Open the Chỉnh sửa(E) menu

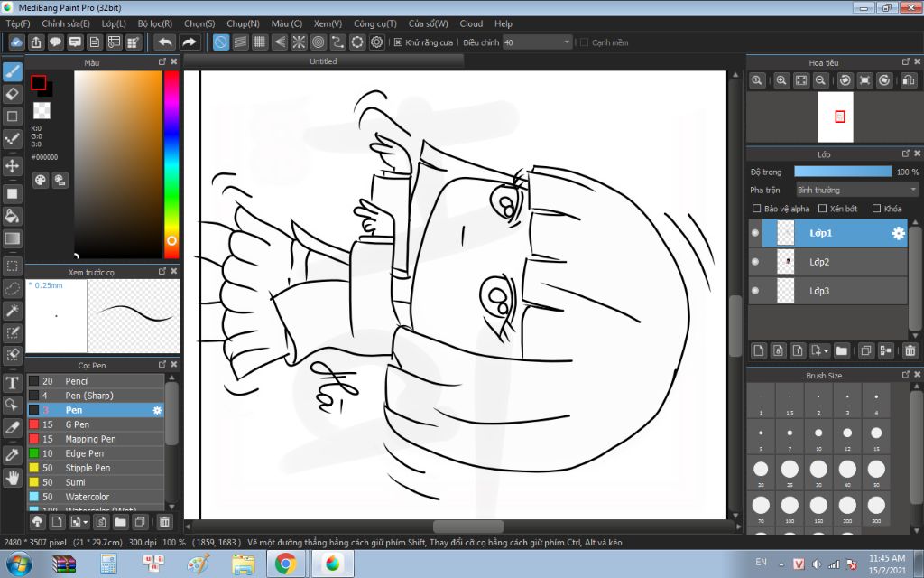point(66,23)
